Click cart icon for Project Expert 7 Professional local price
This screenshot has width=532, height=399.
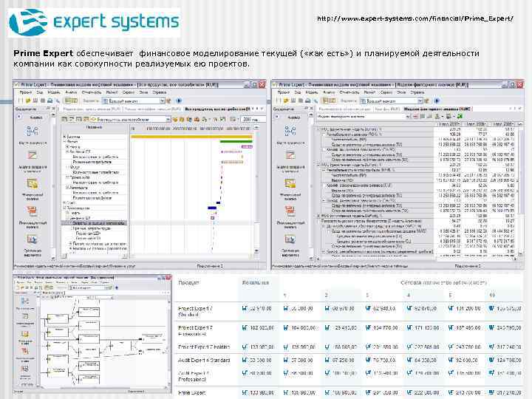point(245,328)
